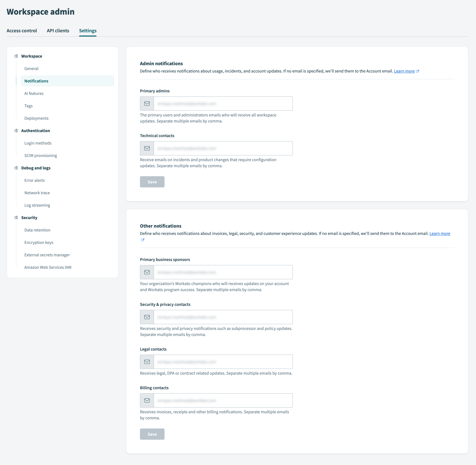Open the Log streaming page
Viewport: 476px width, 465px height.
click(x=37, y=205)
